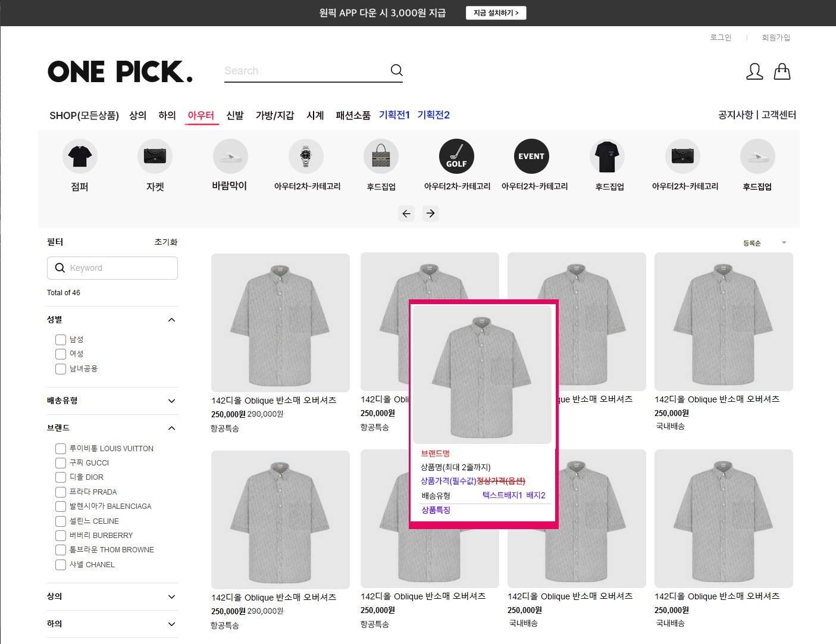The image size is (836, 644).
Task: Open the 하의 menu in top navigation
Action: point(167,115)
